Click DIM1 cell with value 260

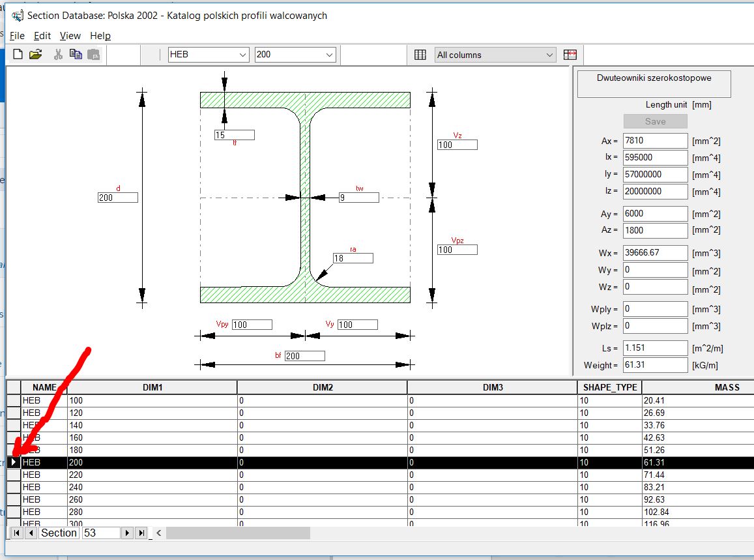[152, 500]
